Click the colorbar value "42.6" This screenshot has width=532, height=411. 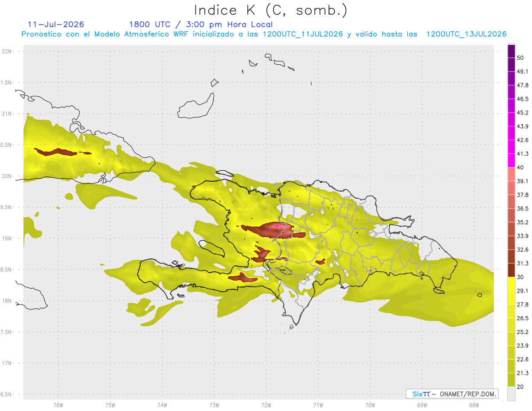[523, 140]
